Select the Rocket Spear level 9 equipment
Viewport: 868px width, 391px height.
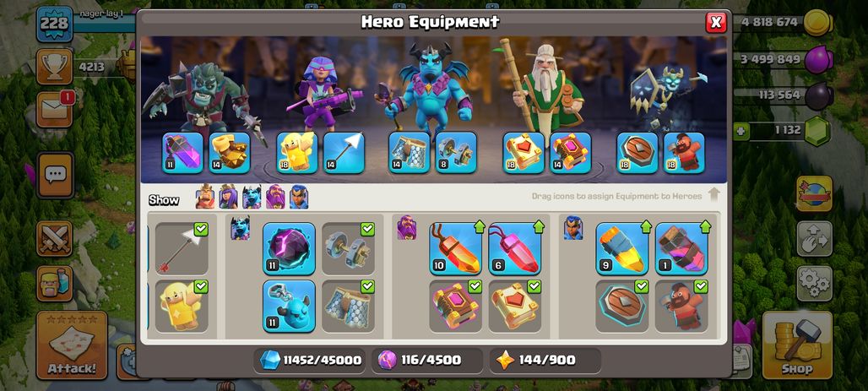[622, 248]
